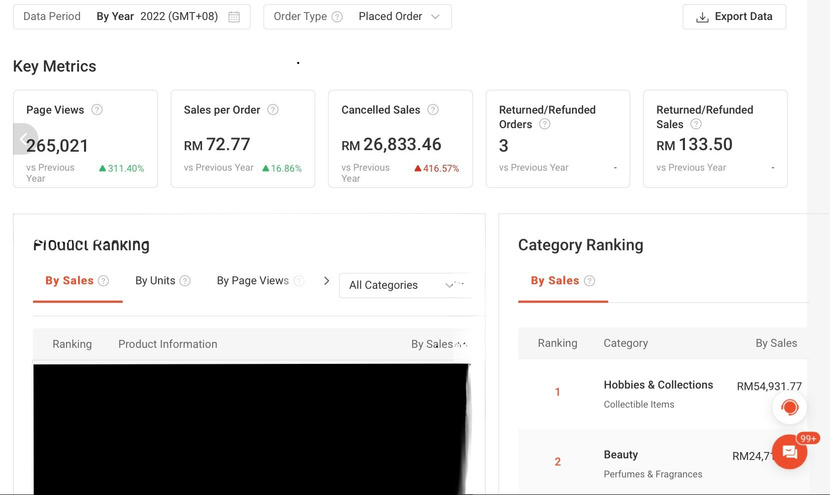Click help icon next to Order Type
The image size is (830, 495).
337,17
